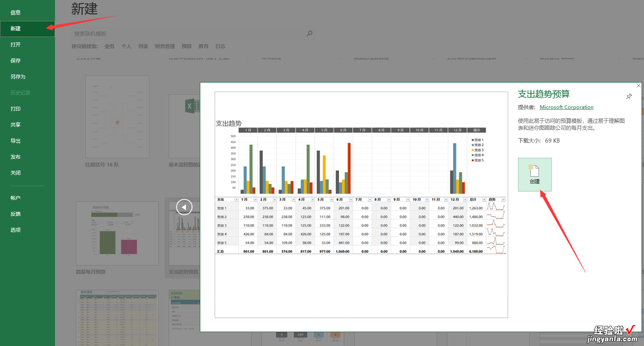Open the 帐户 page
This screenshot has width=644, height=346.
(28, 198)
